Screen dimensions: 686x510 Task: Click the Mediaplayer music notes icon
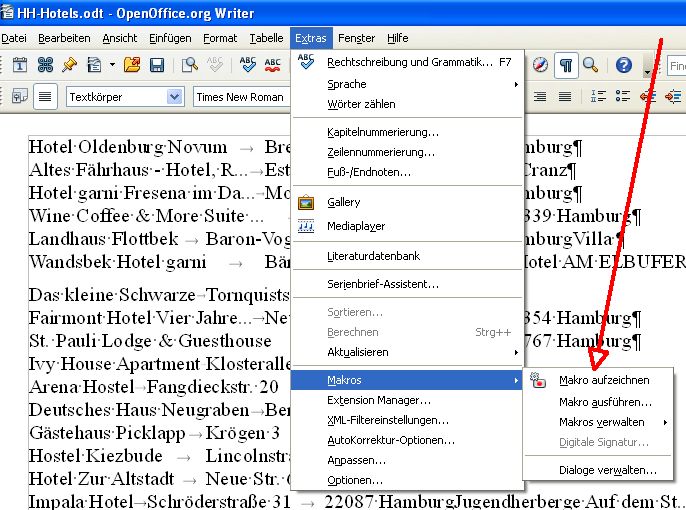click(306, 226)
